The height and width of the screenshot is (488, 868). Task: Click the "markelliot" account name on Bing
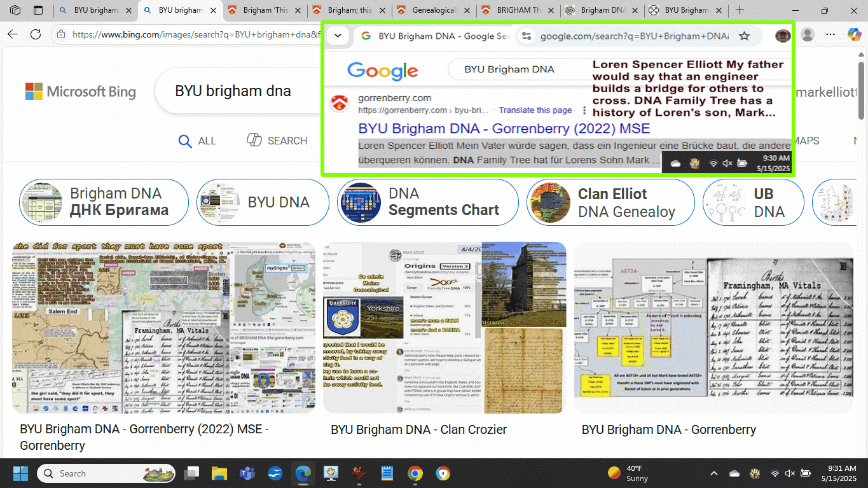(827, 92)
